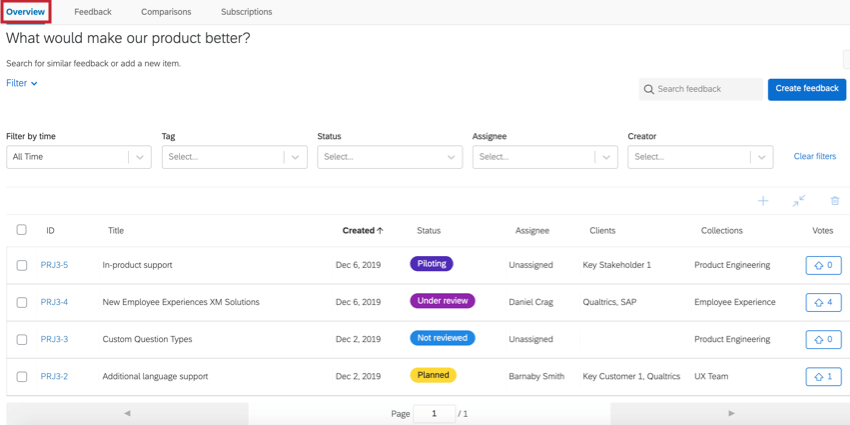Upvote Additional language support item
The image size is (850, 425).
pos(823,376)
